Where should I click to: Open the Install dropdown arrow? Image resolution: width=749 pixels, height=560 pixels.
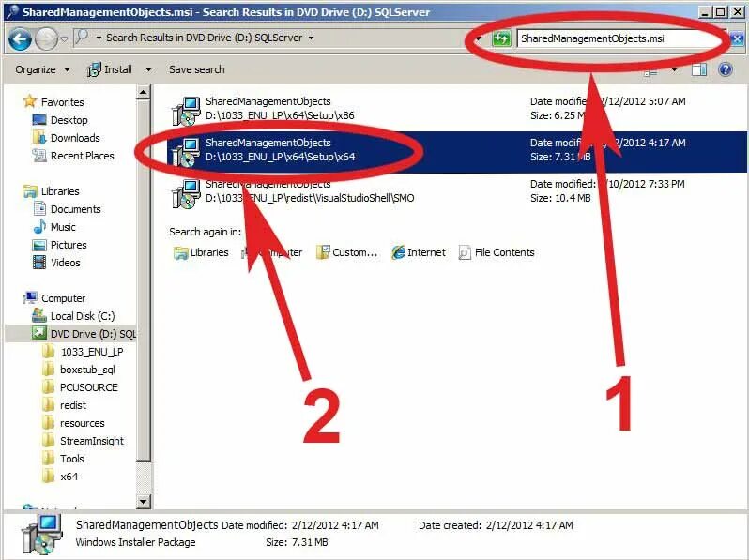(148, 69)
